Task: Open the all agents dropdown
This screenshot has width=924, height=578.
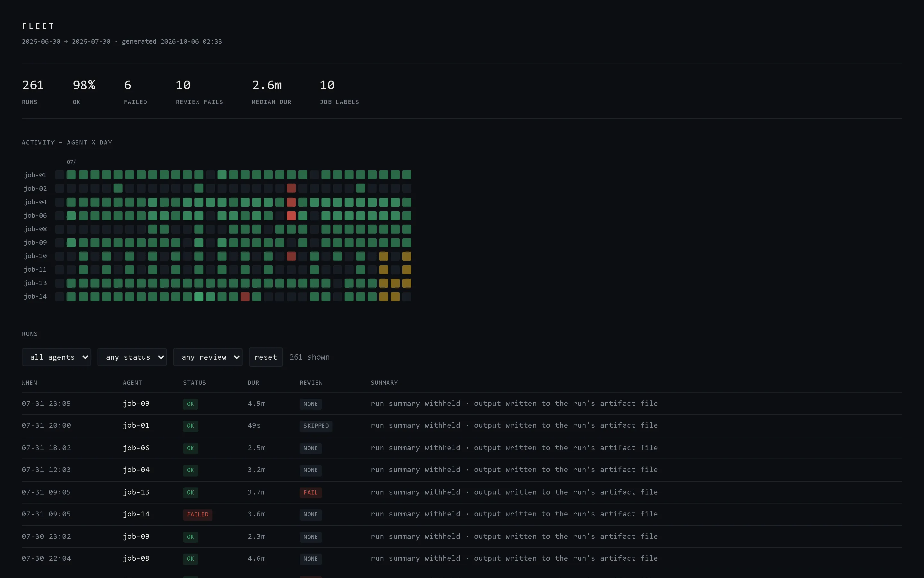Action: coord(56,357)
